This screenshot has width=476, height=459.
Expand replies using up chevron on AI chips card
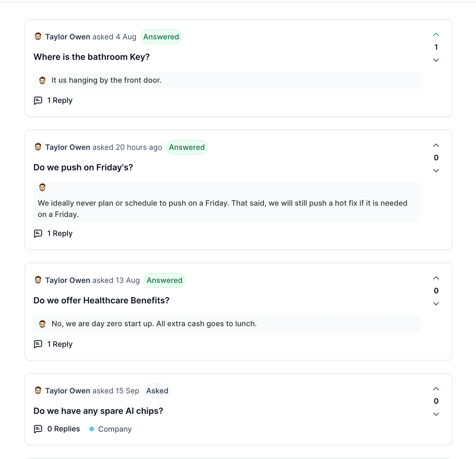click(x=436, y=388)
